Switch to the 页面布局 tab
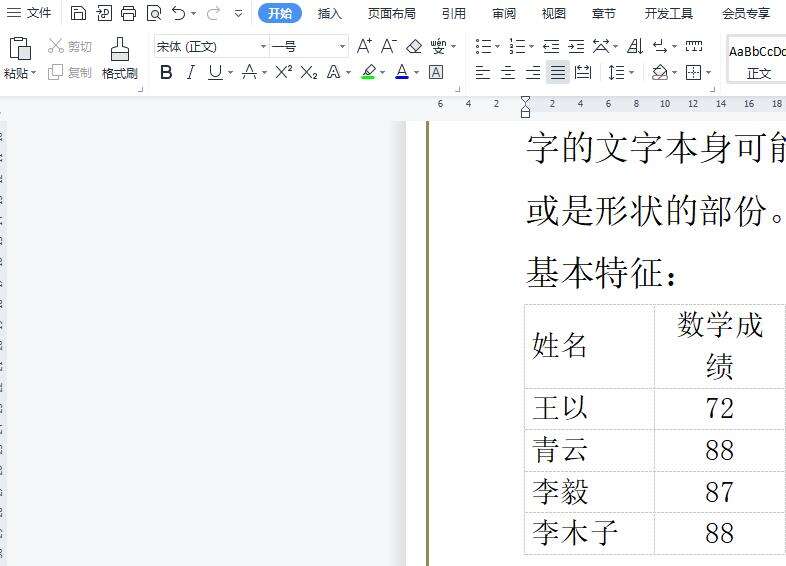The image size is (786, 566). [391, 14]
